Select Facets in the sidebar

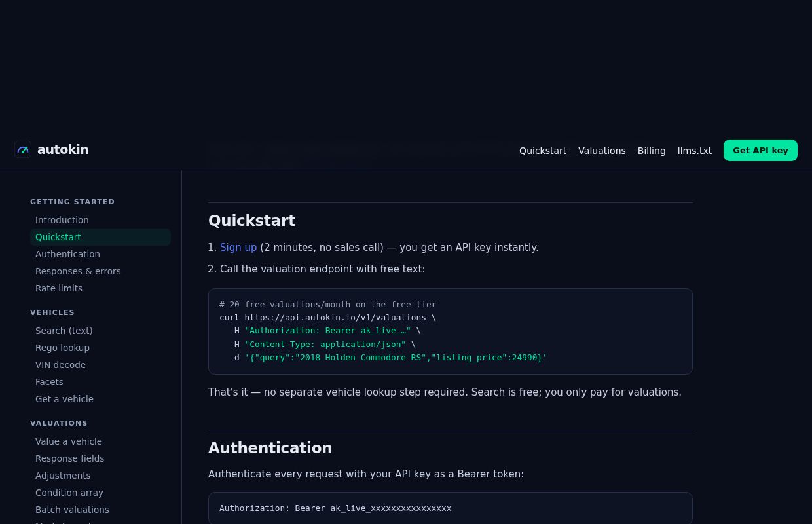(x=100, y=382)
